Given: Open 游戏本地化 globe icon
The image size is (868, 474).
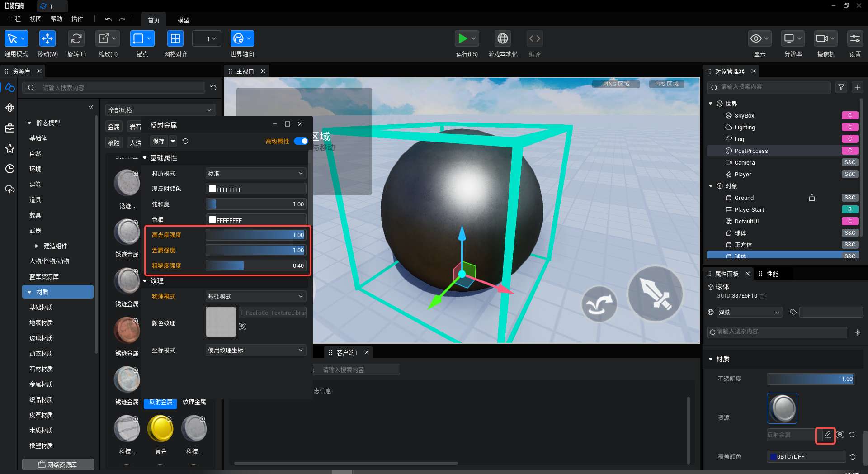Looking at the screenshot, I should coord(503,39).
